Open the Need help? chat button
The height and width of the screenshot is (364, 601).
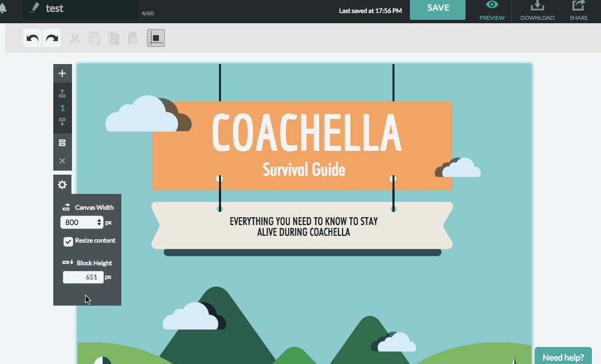[563, 356]
